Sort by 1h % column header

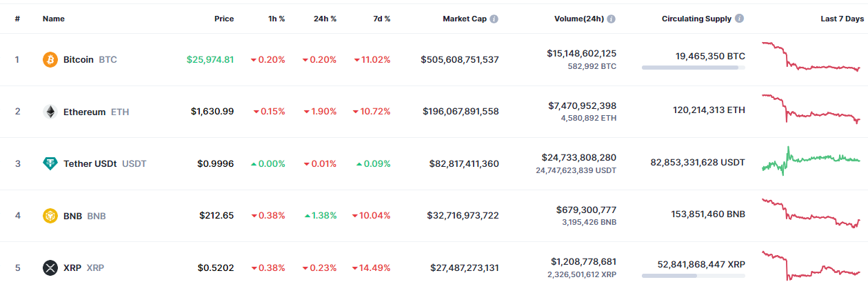(x=275, y=19)
